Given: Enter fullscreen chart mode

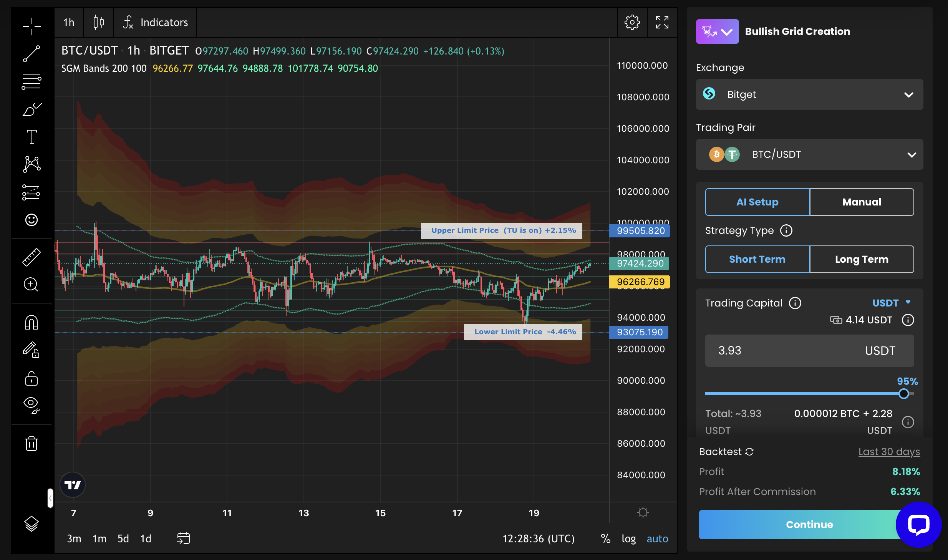Looking at the screenshot, I should point(662,23).
